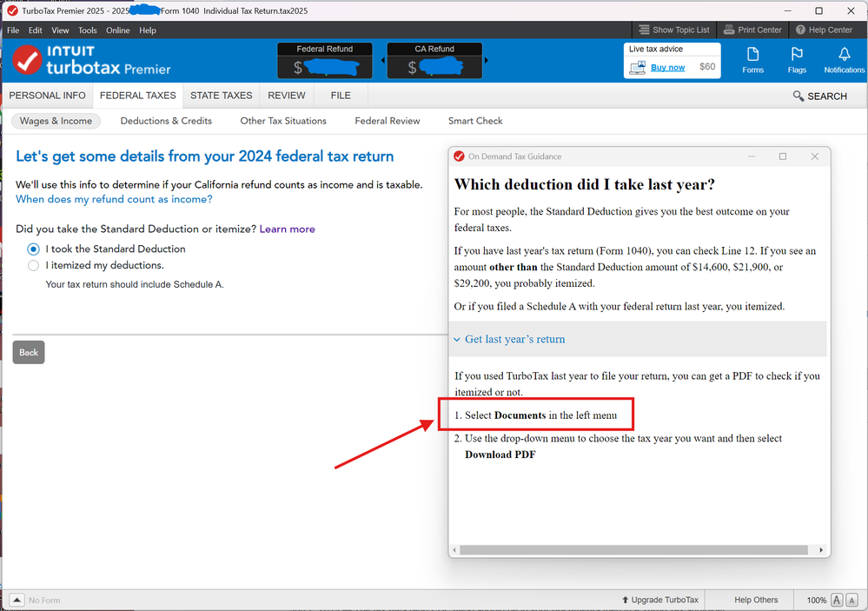Click the 100% zoom value

816,600
